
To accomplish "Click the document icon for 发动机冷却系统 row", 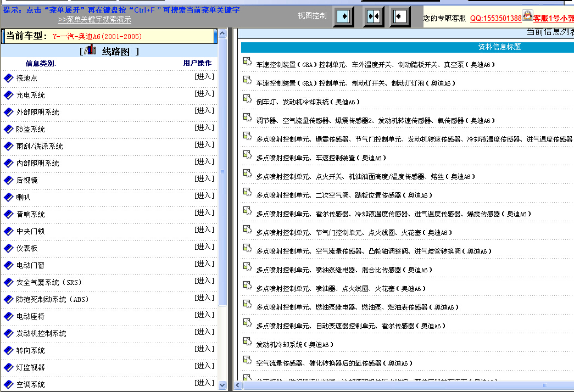I will coord(248,341).
